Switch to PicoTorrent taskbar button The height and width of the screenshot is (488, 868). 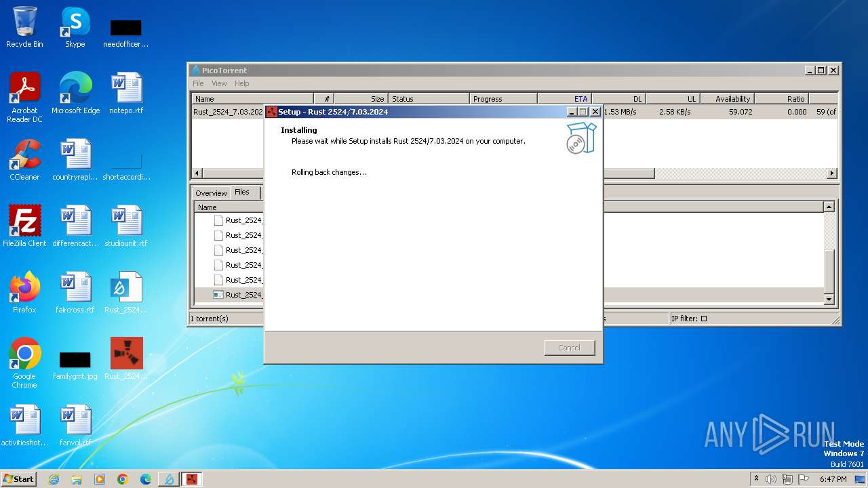[169, 479]
